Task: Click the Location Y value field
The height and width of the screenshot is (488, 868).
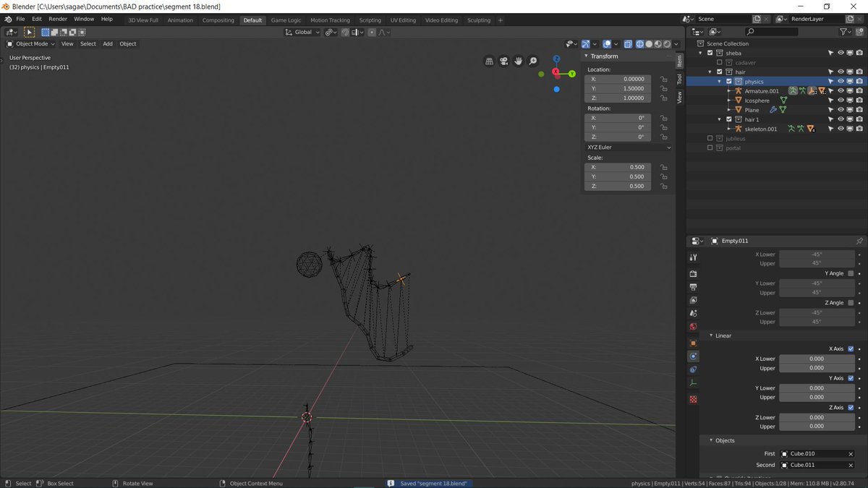Action: click(x=618, y=89)
